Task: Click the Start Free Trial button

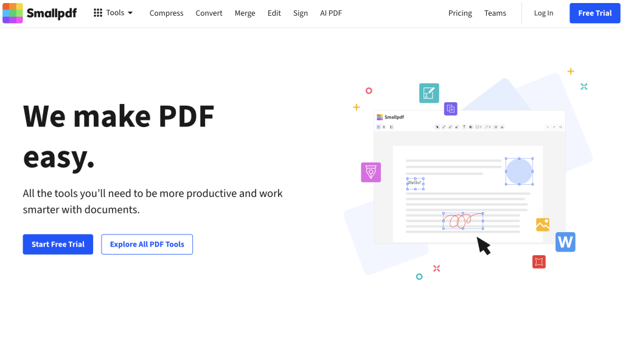Action: click(58, 244)
